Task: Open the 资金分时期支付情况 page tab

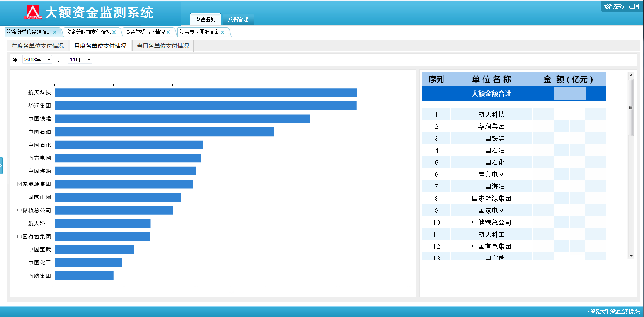Action: (x=88, y=32)
